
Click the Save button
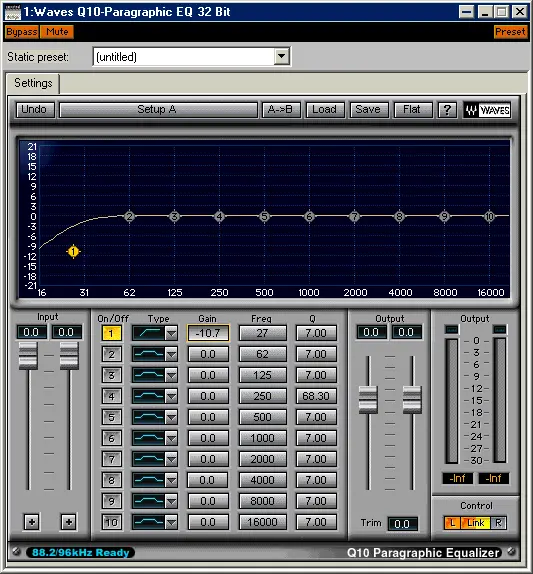coord(369,110)
